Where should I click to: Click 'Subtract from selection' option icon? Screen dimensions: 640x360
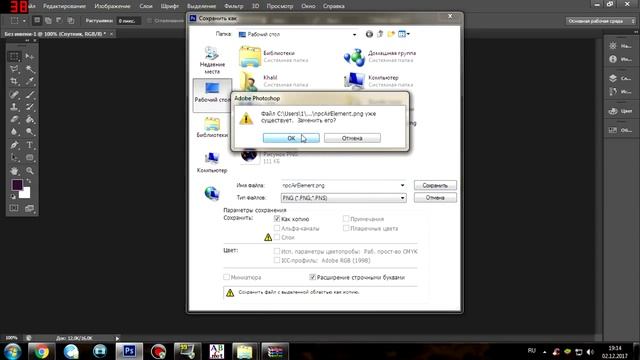(x=59, y=20)
